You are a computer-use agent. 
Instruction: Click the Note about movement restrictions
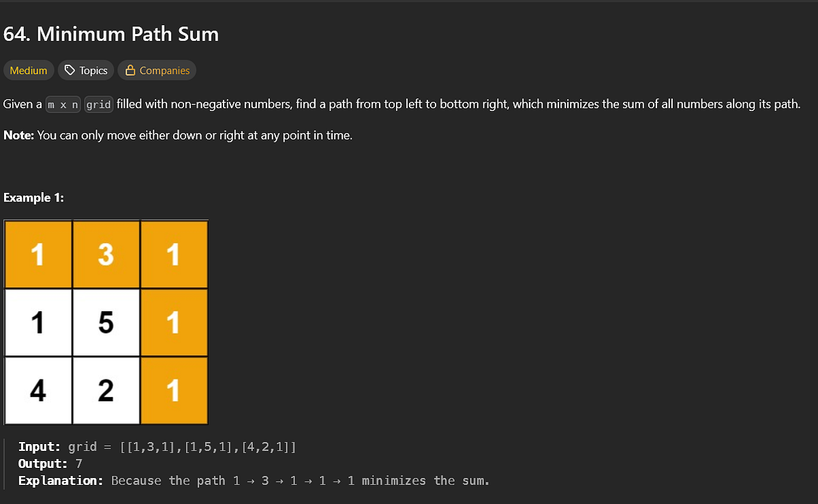coord(177,135)
